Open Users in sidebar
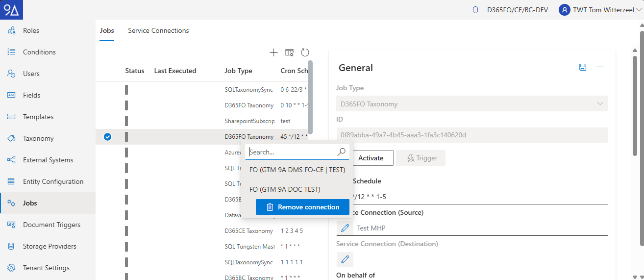644x280 pixels. [48, 74]
